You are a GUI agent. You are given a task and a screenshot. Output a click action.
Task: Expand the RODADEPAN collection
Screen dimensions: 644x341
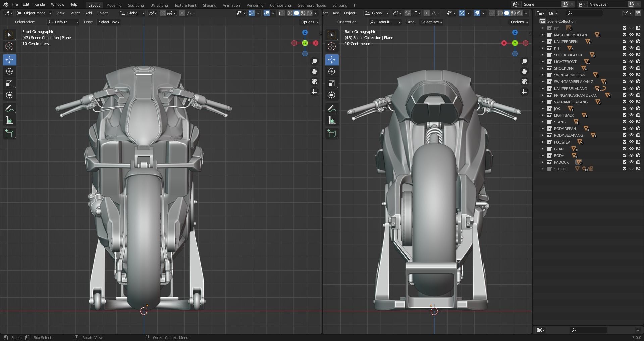tap(542, 128)
